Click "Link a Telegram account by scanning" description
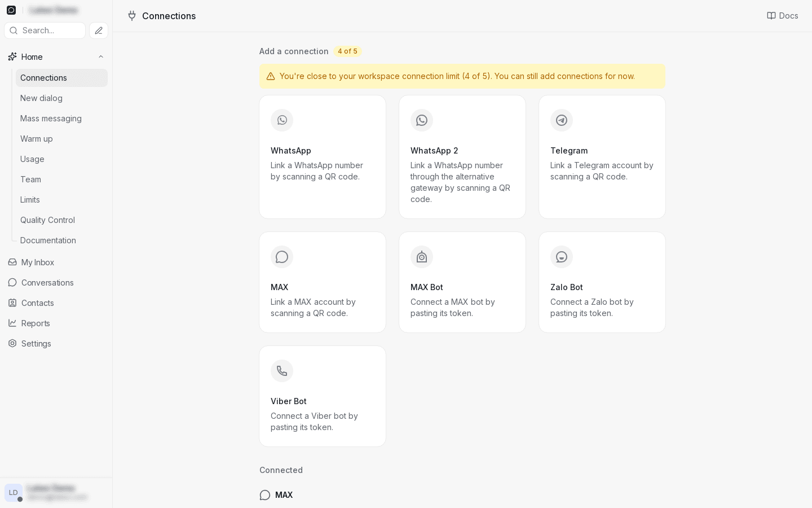Viewport: 812px width, 508px height. [602, 171]
